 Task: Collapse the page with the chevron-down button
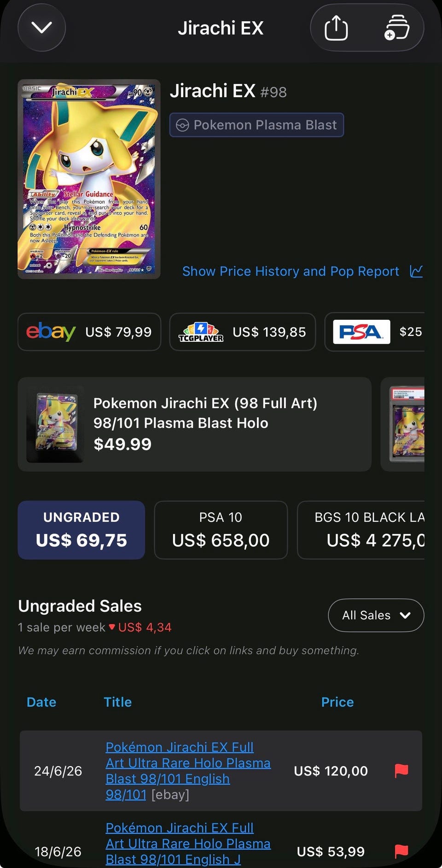coord(42,28)
